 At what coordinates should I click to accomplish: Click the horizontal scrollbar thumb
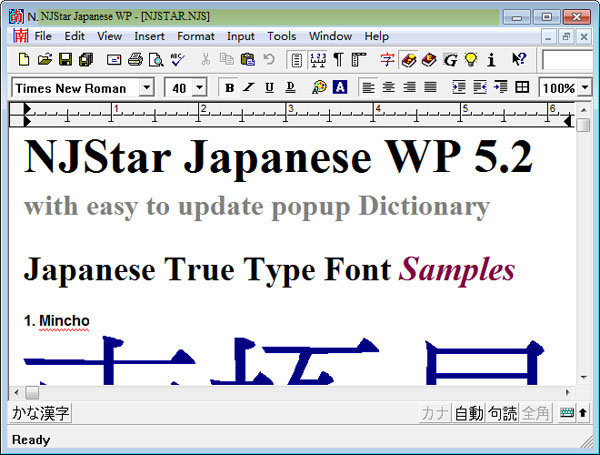32,392
